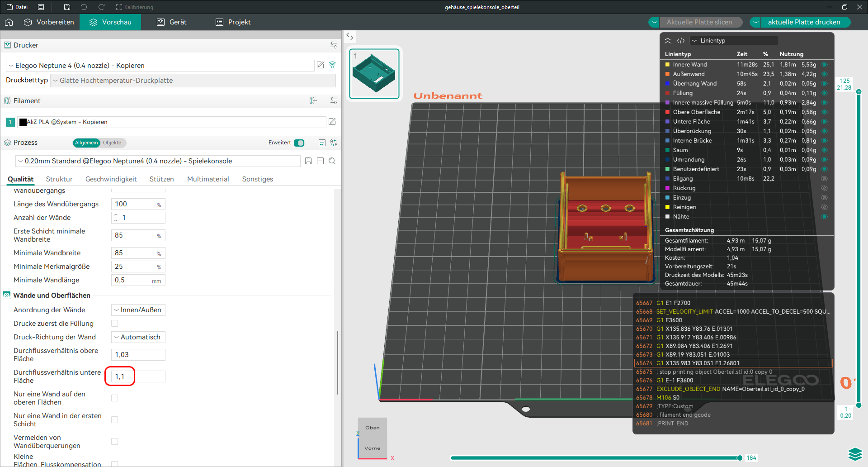This screenshot has height=467, width=868.
Task: Save the process preset with the disk icon
Action: [x=309, y=161]
